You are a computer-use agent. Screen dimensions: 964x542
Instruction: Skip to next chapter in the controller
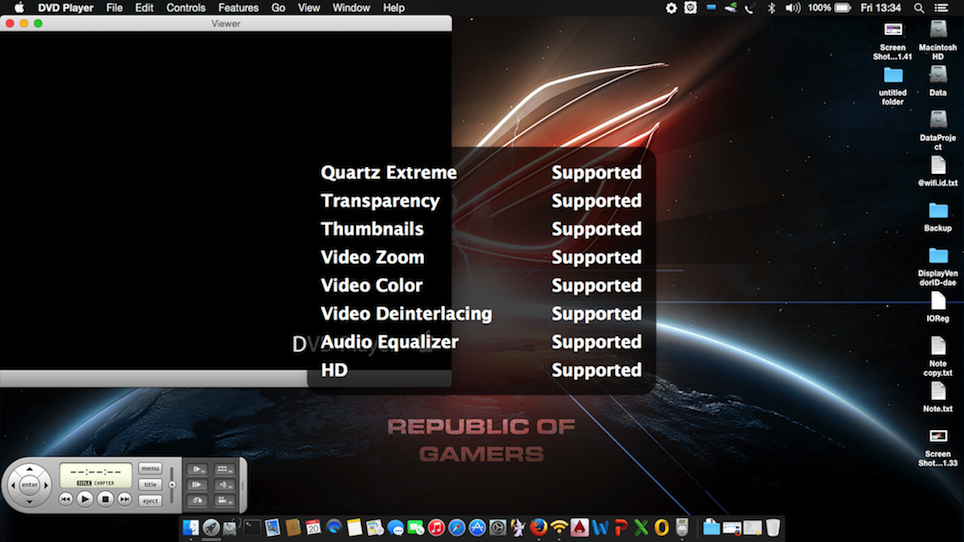[124, 499]
